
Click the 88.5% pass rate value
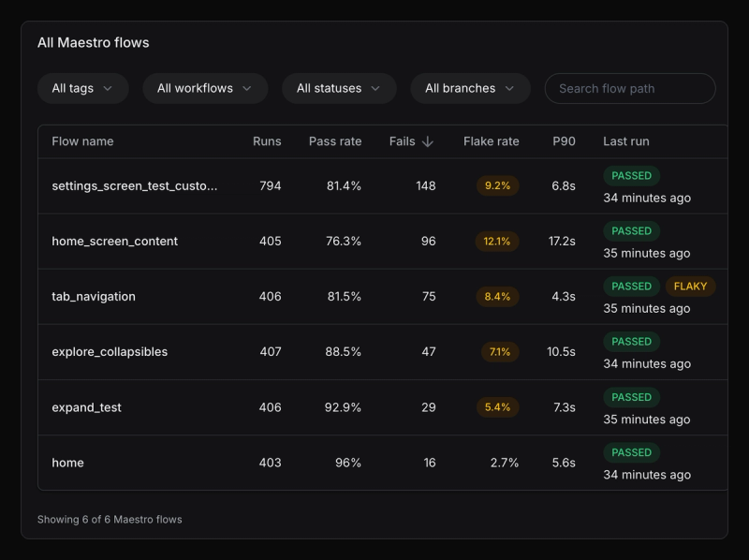pos(343,352)
